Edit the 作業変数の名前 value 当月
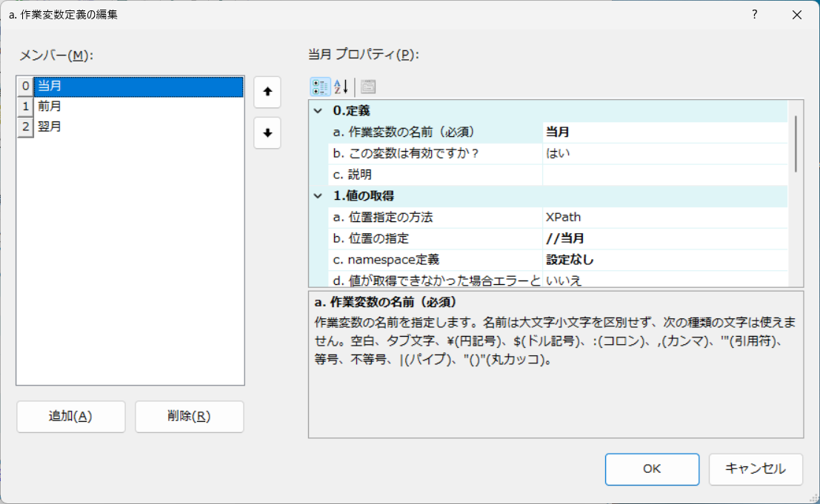 pyautogui.click(x=664, y=132)
